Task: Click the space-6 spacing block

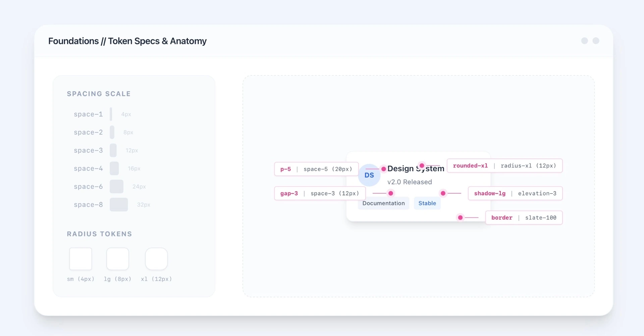Action: pos(116,187)
